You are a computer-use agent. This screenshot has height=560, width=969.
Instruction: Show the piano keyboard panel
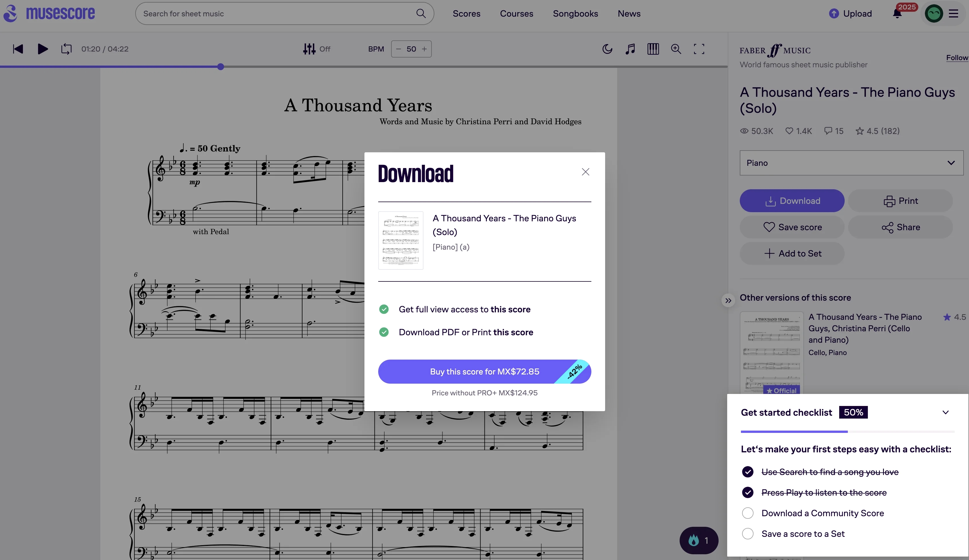[653, 49]
